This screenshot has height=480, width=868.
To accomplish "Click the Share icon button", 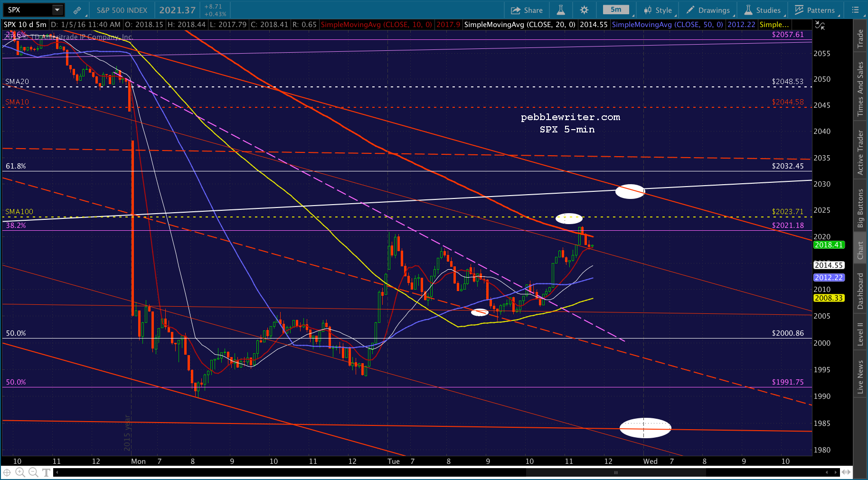I will click(x=527, y=10).
